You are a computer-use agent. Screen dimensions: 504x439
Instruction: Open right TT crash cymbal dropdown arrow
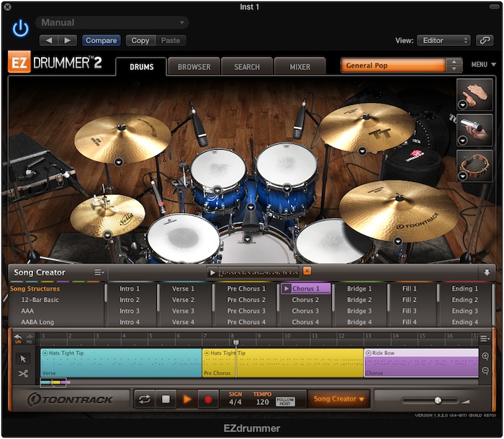[x=362, y=150]
